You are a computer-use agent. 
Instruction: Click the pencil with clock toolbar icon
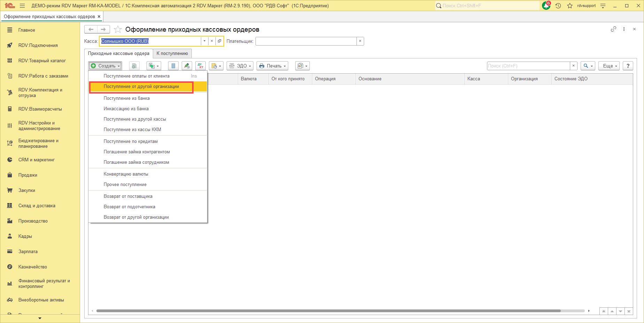(x=187, y=66)
